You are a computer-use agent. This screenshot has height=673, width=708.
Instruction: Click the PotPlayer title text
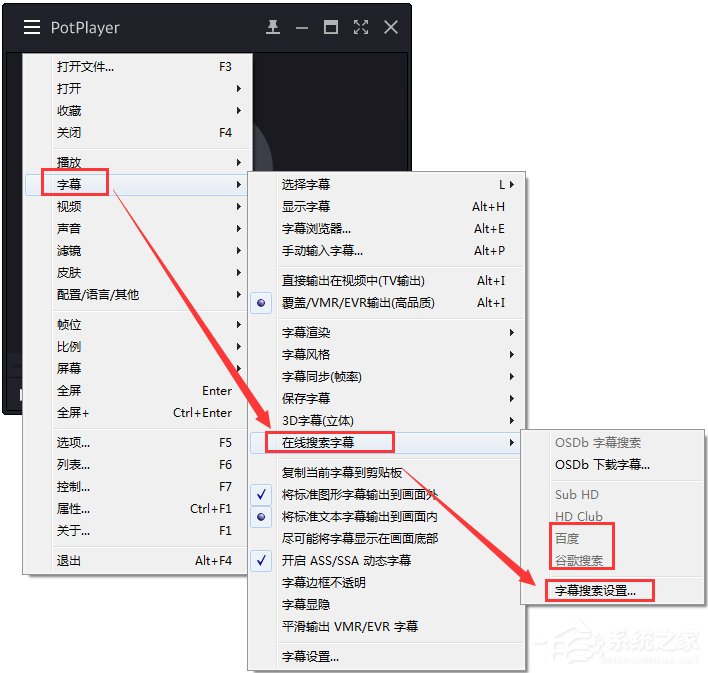point(85,28)
